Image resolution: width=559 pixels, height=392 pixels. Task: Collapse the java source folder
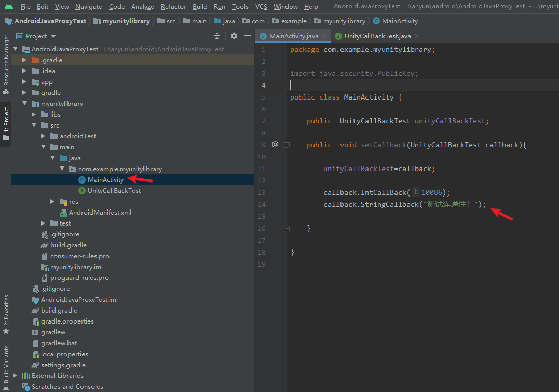[52, 158]
